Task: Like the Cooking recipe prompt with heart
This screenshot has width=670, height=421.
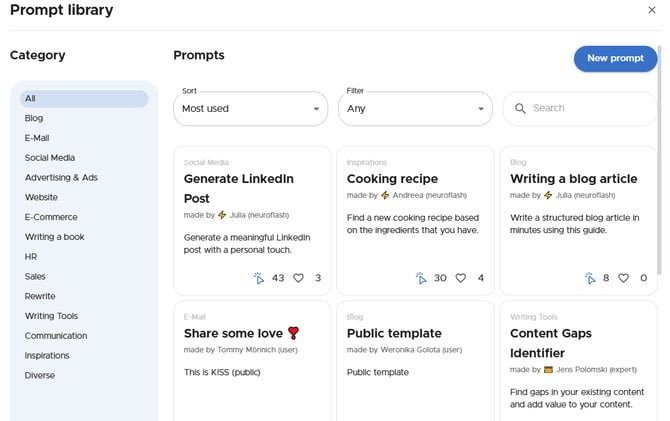Action: coord(461,278)
